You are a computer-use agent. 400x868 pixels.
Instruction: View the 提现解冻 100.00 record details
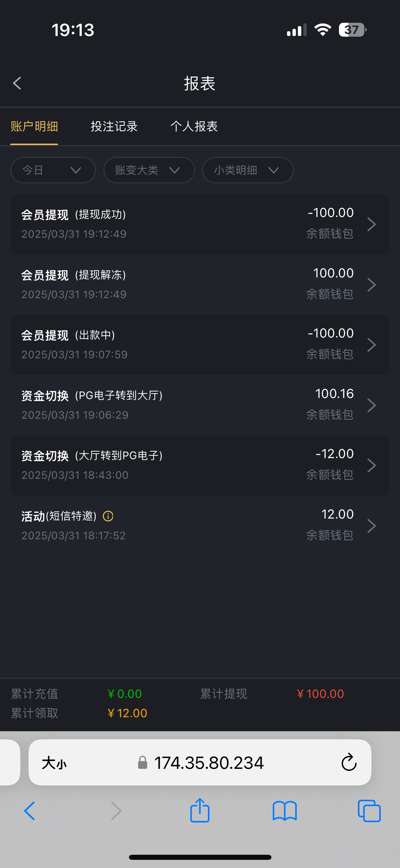(200, 285)
